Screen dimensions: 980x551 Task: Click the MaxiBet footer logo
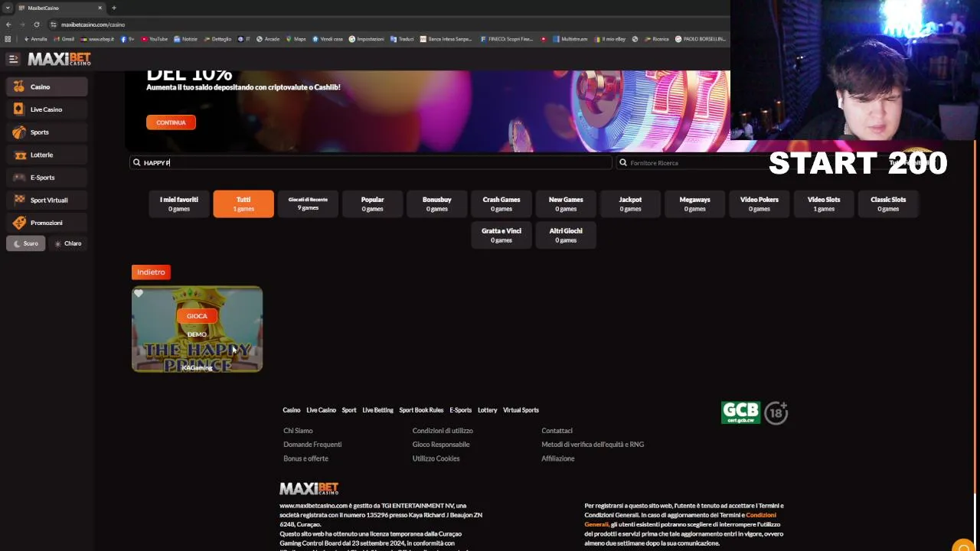click(309, 488)
